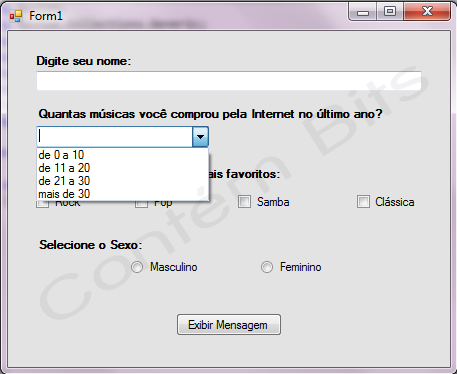The height and width of the screenshot is (374, 457).
Task: Click the Samba label text
Action: pos(273,202)
